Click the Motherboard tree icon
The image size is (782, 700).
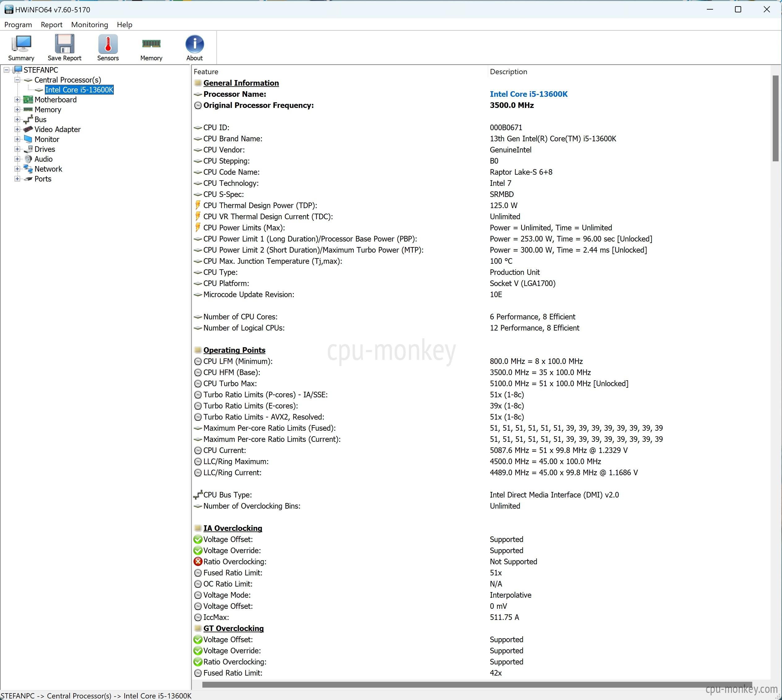pos(28,100)
